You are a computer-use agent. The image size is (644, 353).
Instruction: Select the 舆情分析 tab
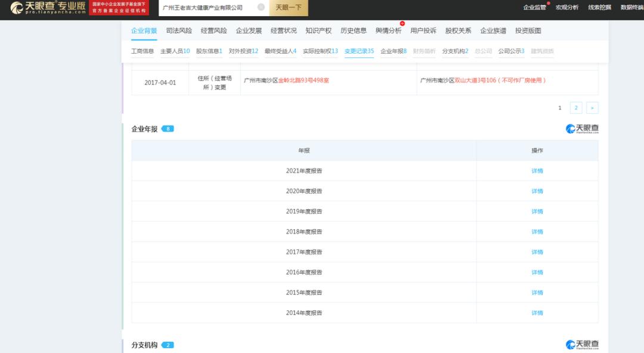388,30
